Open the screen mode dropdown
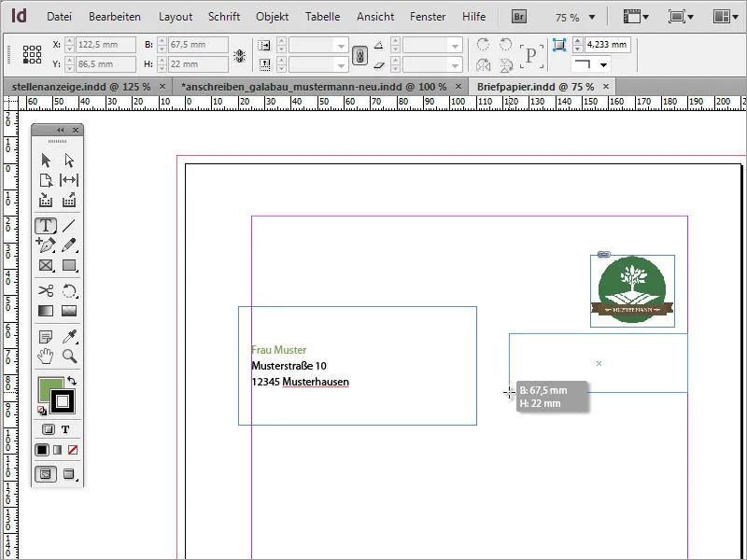 click(681, 17)
